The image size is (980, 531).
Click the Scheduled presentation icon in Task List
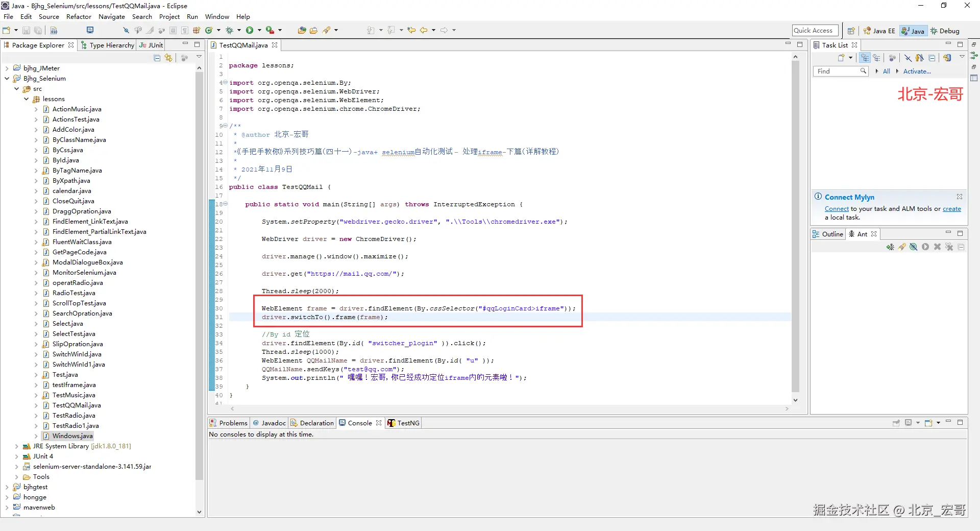click(876, 58)
